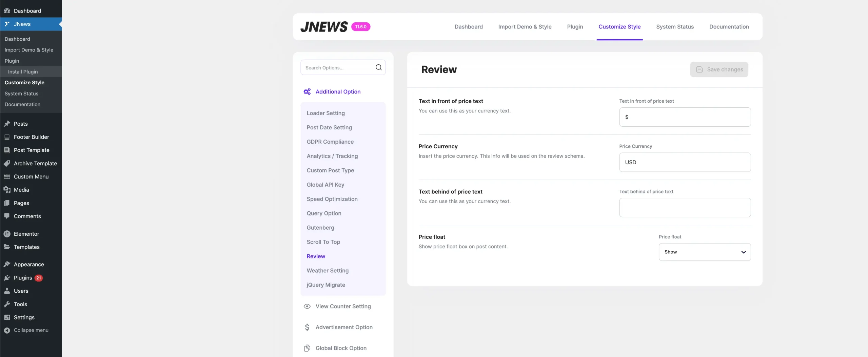Screen dimensions: 868x357
Task: Click the Additional Option gears icon
Action: pos(307,92)
